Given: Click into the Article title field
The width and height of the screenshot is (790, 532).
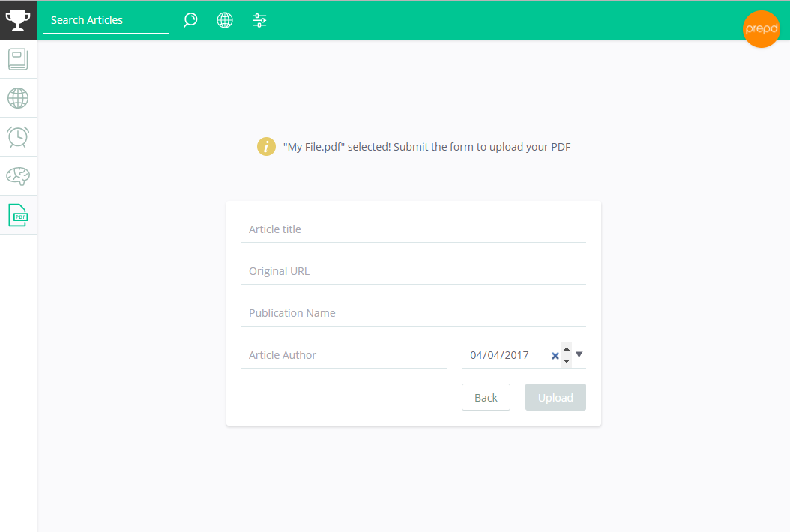Looking at the screenshot, I should pos(414,229).
